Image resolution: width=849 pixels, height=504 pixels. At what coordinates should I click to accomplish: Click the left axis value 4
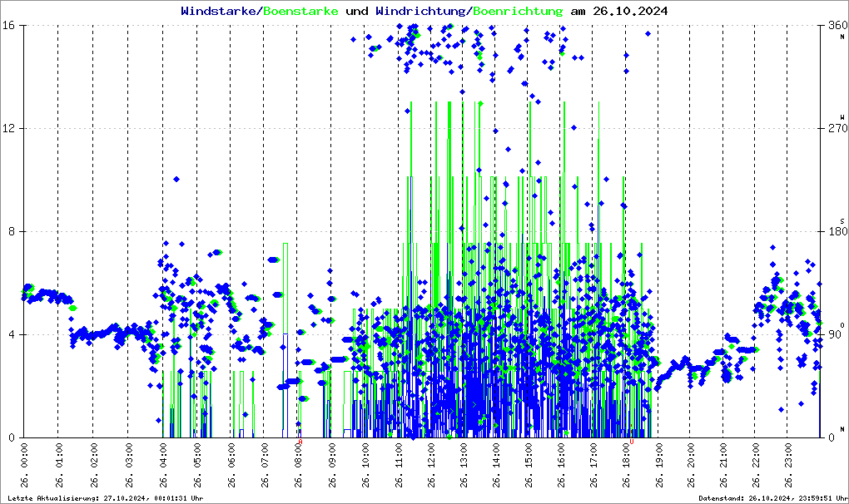[10, 334]
